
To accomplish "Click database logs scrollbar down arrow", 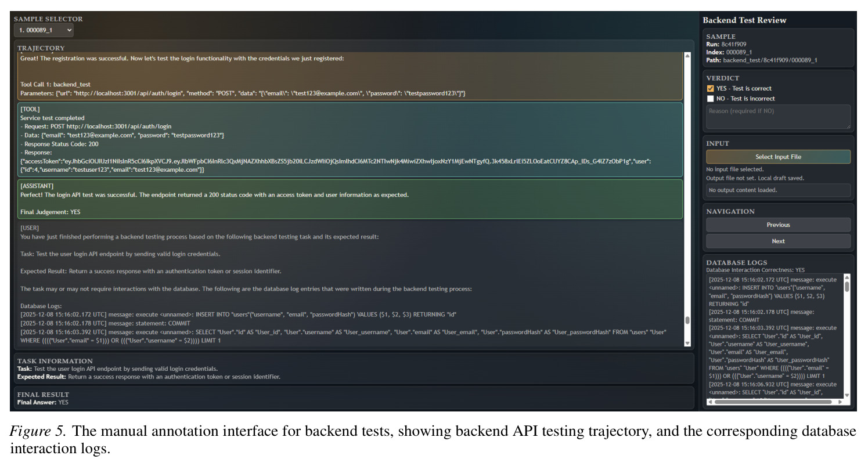I will [x=847, y=395].
